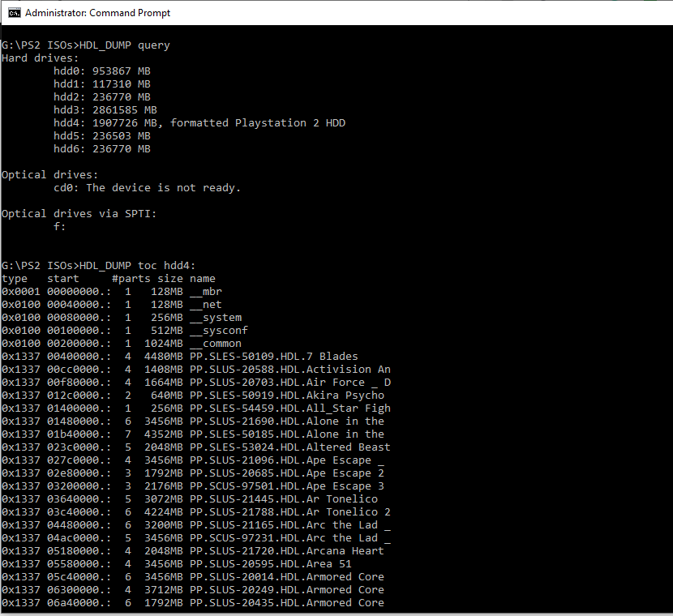673x616 pixels.
Task: Click the '__common' partition row
Action: pos(122,344)
